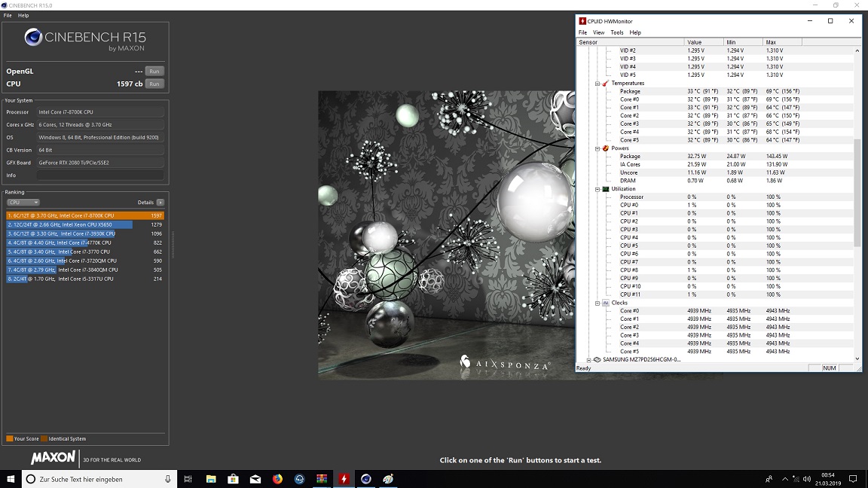Launch Firefox from the taskbar

click(x=277, y=479)
